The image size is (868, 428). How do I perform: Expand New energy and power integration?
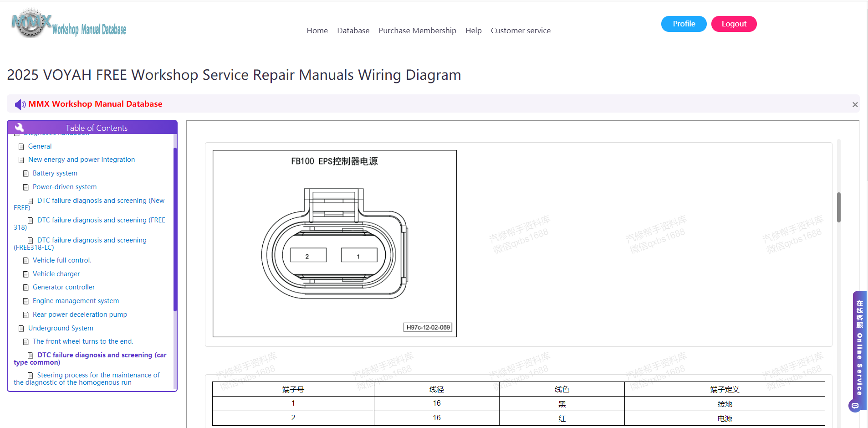[82, 160]
